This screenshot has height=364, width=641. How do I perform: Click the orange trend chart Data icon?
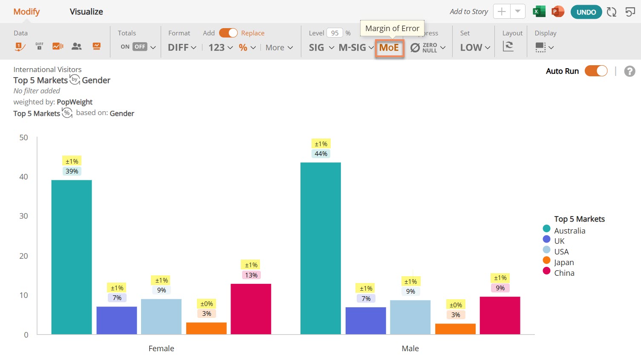tap(58, 46)
